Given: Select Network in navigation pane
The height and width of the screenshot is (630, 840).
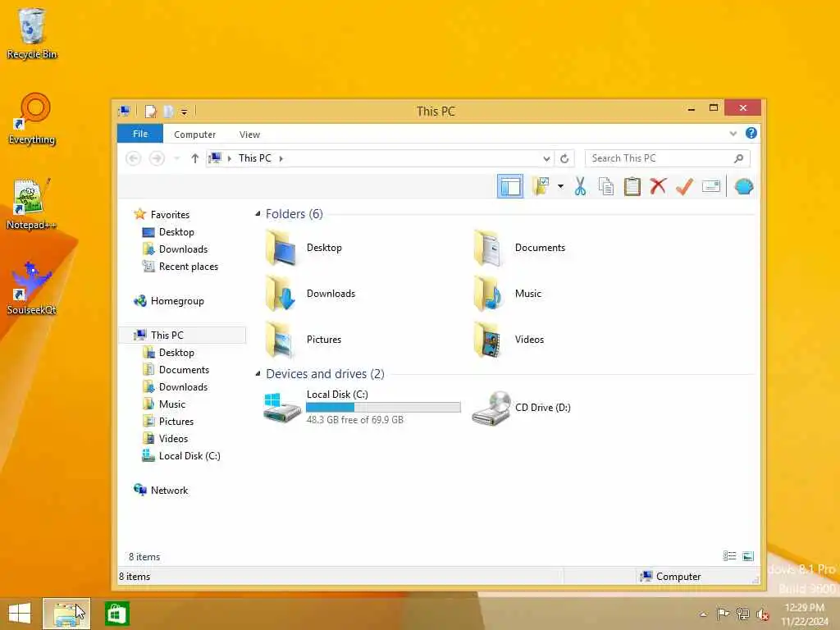Looking at the screenshot, I should click(x=169, y=491).
